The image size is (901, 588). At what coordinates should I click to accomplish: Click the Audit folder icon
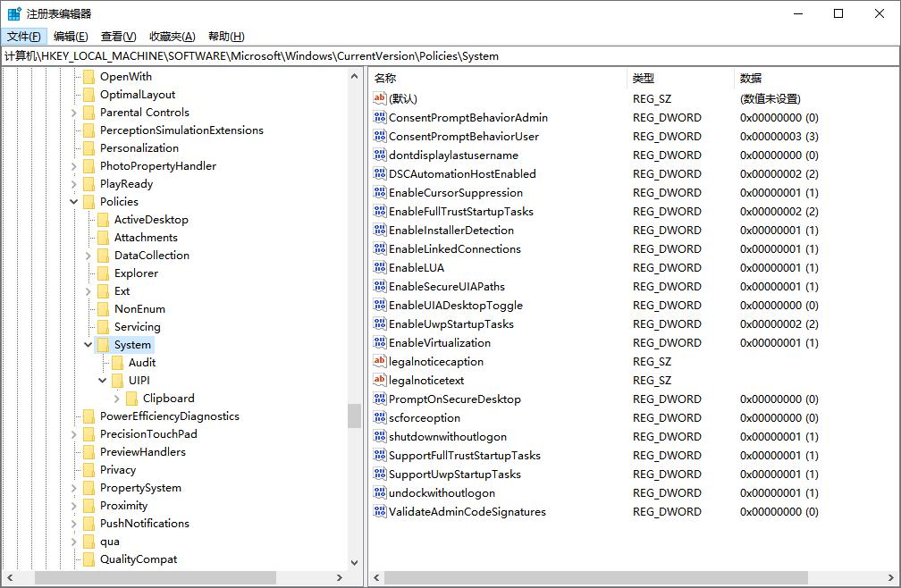(x=117, y=363)
